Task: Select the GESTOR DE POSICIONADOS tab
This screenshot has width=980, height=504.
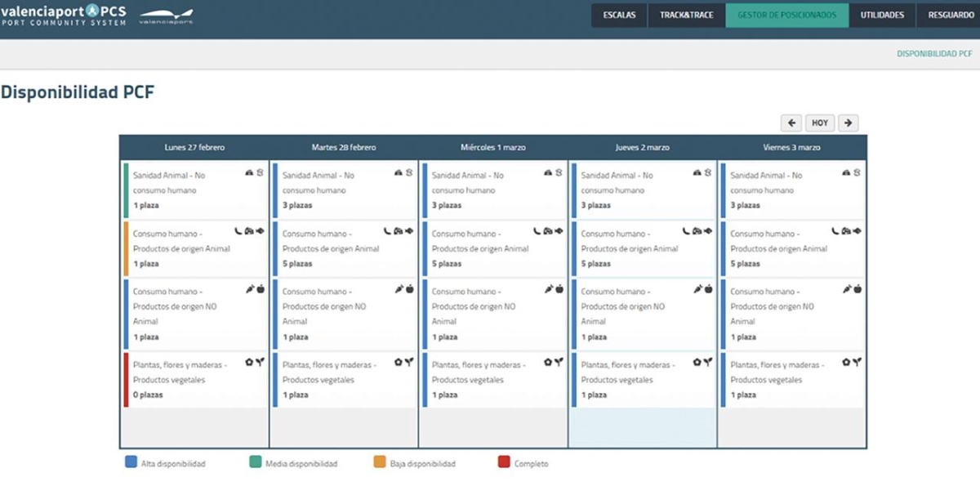Action: (x=786, y=16)
